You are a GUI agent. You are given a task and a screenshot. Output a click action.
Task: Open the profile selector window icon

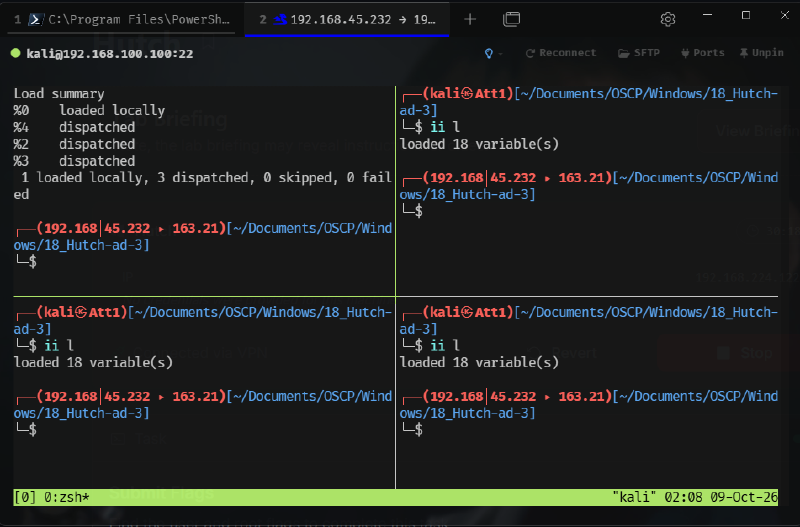pos(511,19)
